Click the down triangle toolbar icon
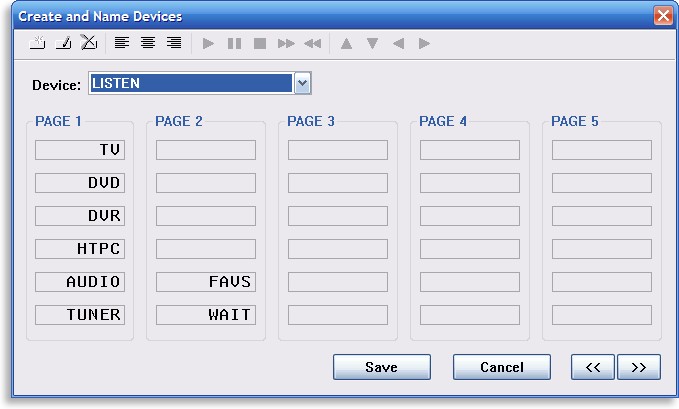Image resolution: width=679 pixels, height=409 pixels. [372, 43]
